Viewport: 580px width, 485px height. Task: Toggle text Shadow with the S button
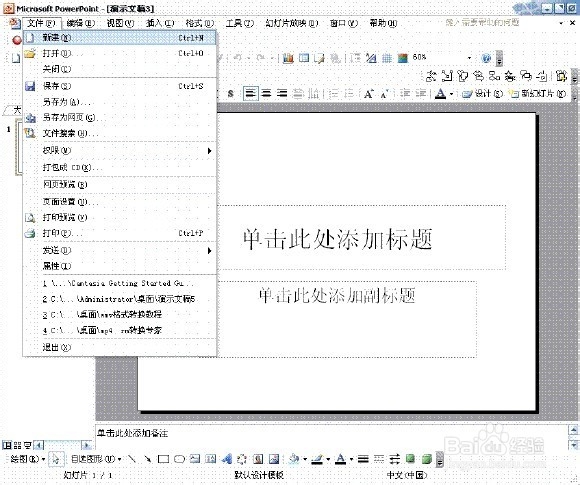pyautogui.click(x=230, y=94)
